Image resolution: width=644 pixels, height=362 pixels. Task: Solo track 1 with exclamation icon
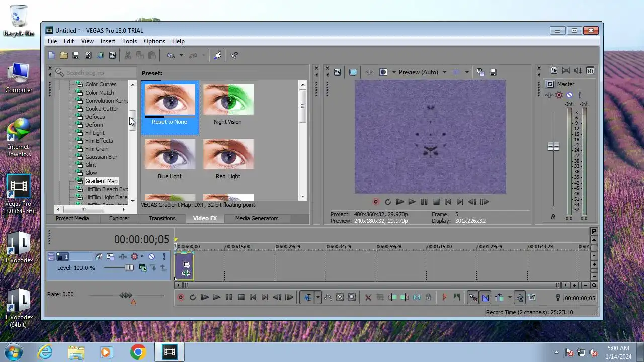point(164,257)
